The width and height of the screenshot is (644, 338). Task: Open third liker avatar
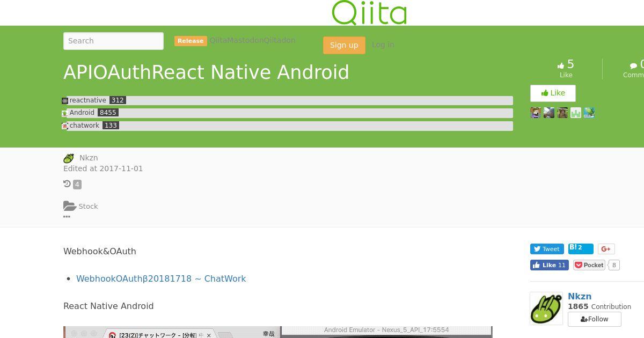point(562,113)
